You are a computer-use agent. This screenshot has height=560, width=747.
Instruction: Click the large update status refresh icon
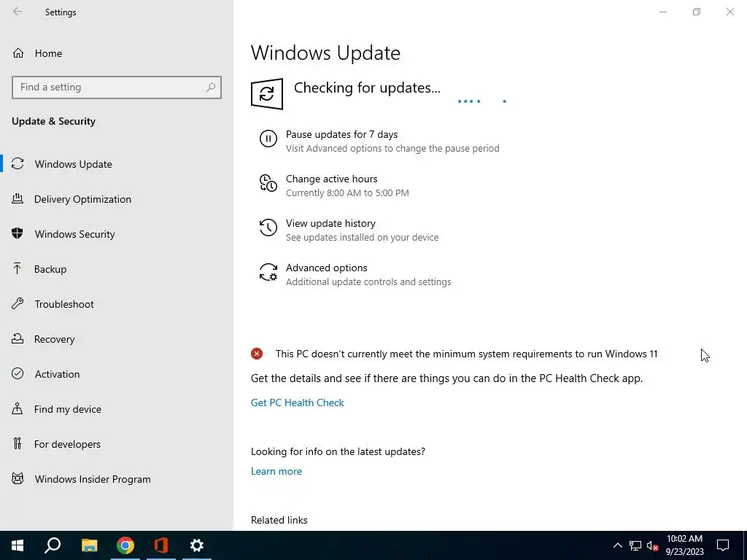267,94
